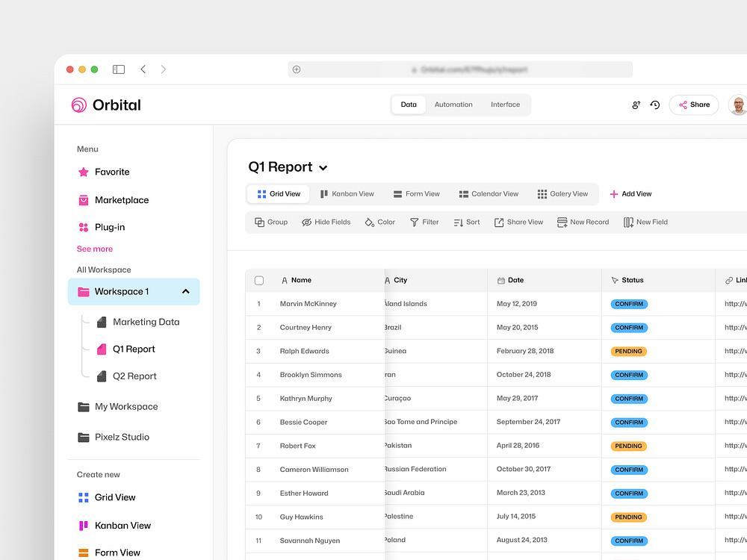Click the Orbital logo icon

click(x=78, y=105)
